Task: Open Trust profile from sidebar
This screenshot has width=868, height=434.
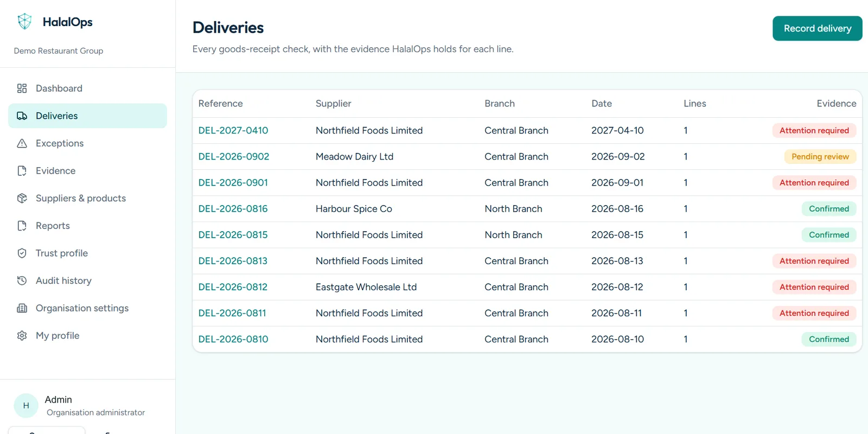Action: coord(87,253)
